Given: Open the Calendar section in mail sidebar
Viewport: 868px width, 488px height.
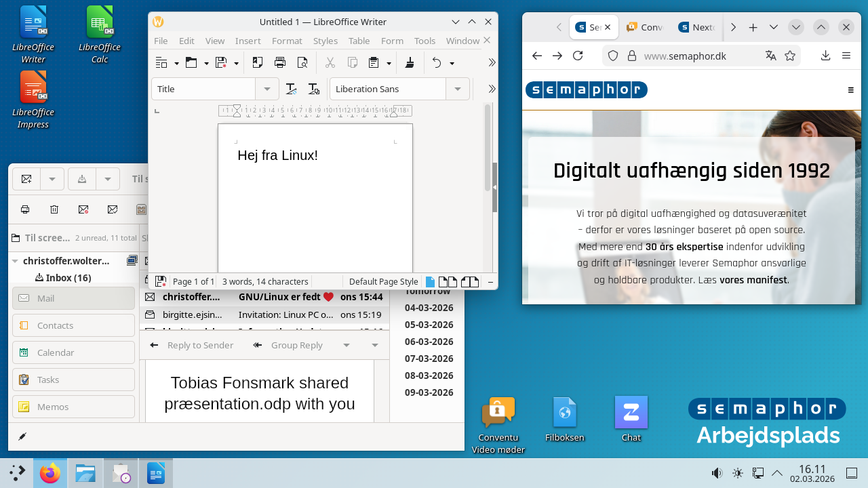Looking at the screenshot, I should tap(73, 352).
